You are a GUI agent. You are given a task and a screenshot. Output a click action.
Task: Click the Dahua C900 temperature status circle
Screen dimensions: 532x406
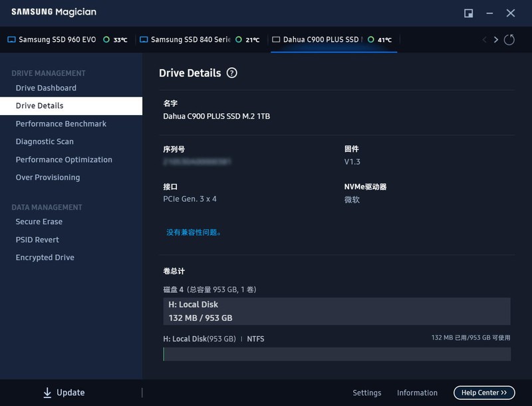[370, 40]
